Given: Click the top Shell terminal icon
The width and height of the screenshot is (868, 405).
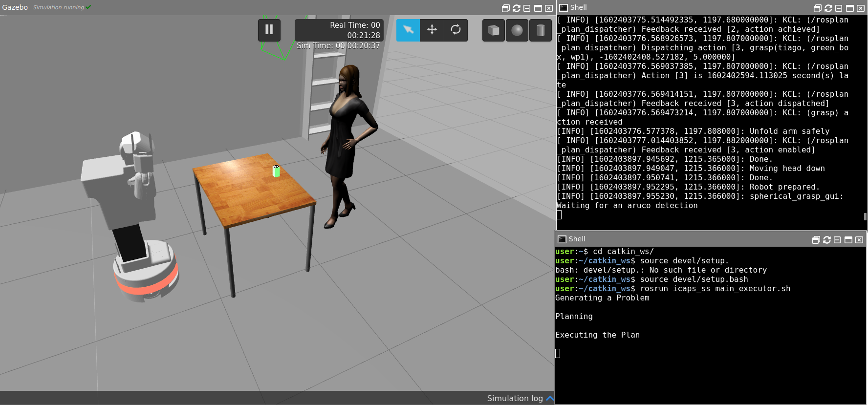Looking at the screenshot, I should (x=564, y=8).
